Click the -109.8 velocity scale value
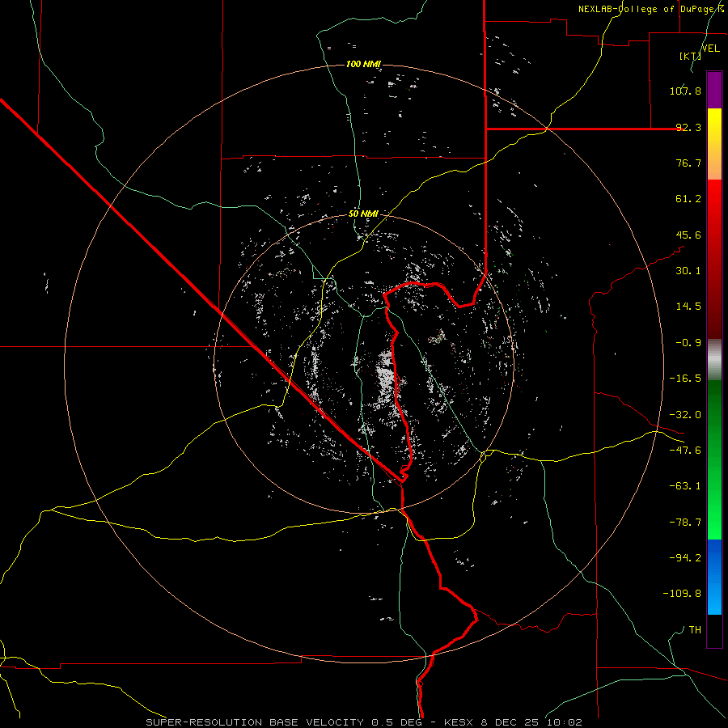728x728 pixels. pyautogui.click(x=682, y=594)
